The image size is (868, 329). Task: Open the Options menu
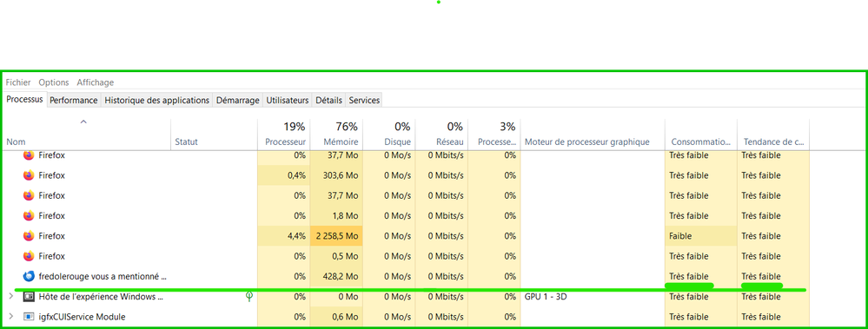(x=54, y=82)
